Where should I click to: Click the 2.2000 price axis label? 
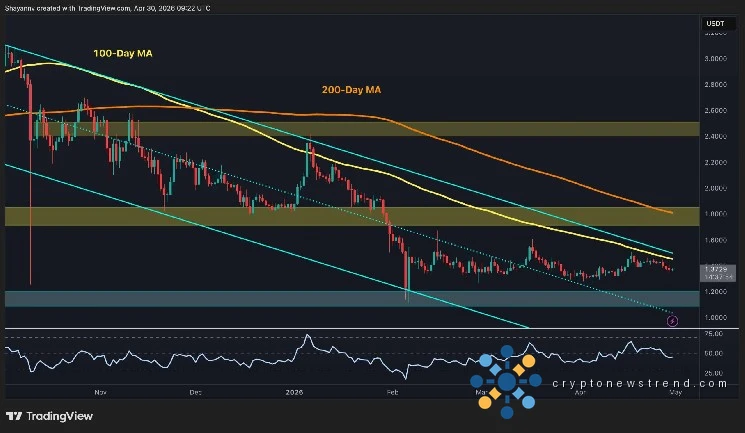tap(715, 162)
